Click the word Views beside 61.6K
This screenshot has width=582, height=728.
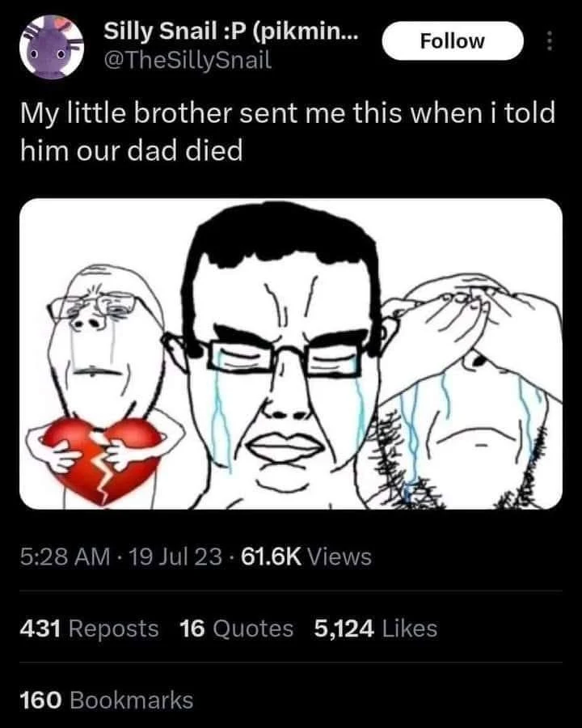coord(339,557)
